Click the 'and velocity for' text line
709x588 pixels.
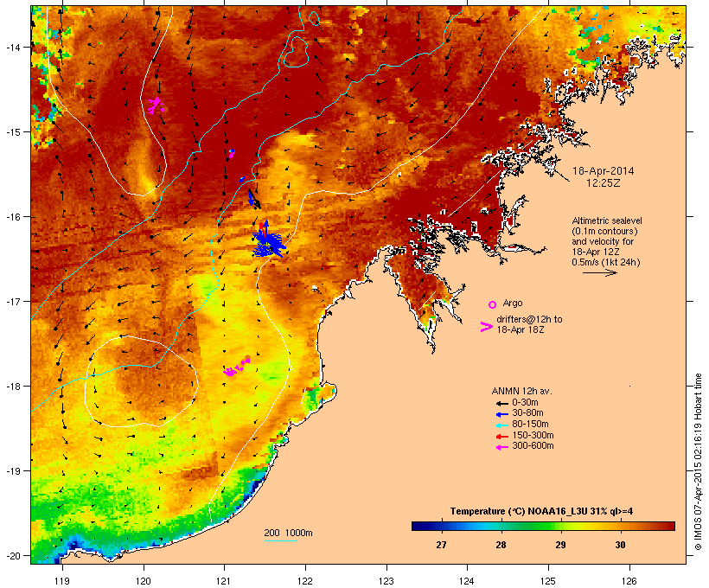coord(603,241)
